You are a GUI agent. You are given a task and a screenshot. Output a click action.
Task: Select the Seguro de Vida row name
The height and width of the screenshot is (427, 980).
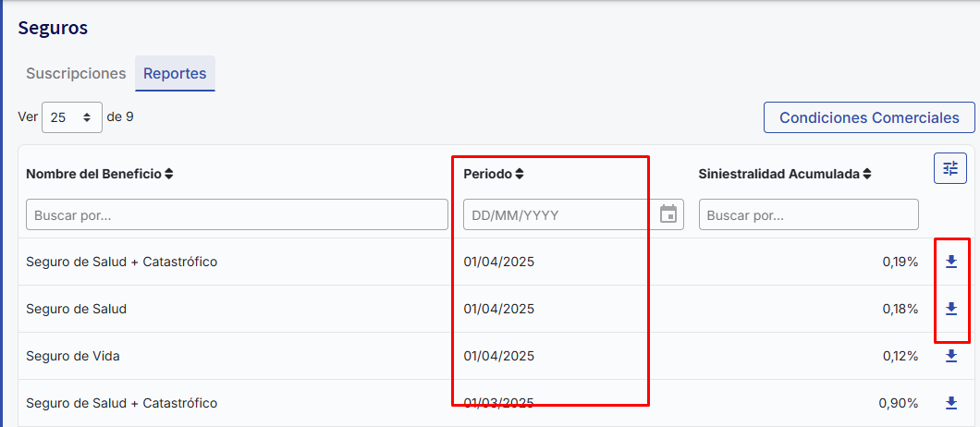tap(73, 356)
